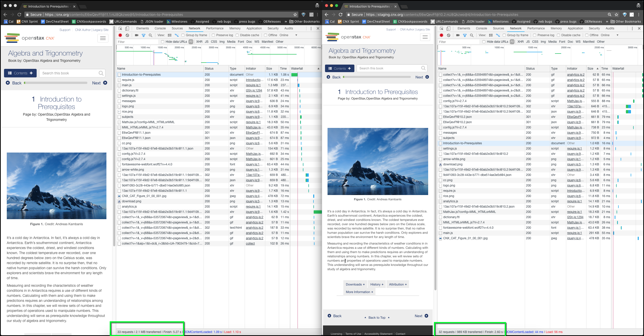
Task: Open the DevTools customize three-dot menu
Action: (x=311, y=28)
